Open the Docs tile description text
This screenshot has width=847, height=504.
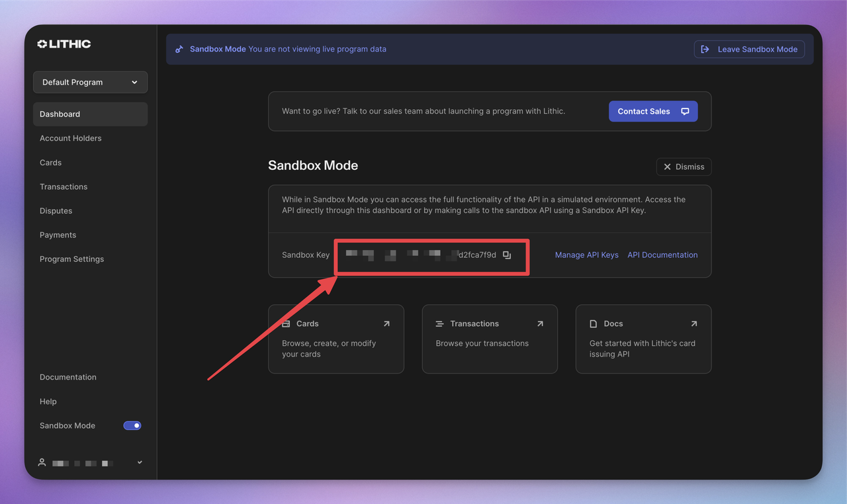[x=642, y=349]
